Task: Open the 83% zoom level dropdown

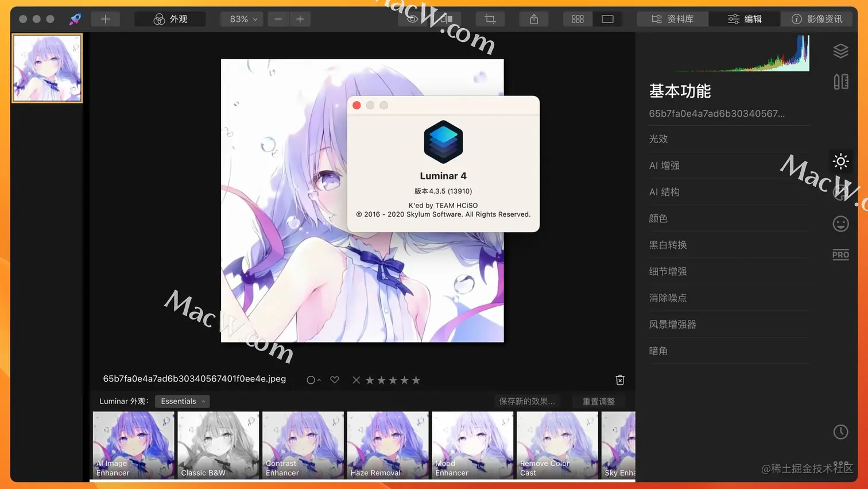Action: 243,19
